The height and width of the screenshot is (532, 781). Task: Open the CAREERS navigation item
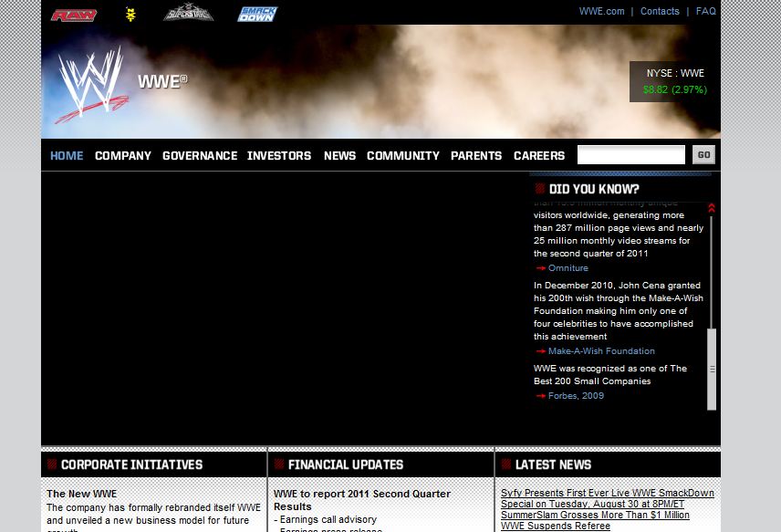pos(539,156)
